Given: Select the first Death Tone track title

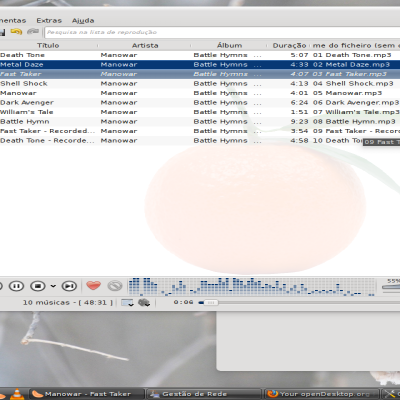Looking at the screenshot, I should point(22,55).
